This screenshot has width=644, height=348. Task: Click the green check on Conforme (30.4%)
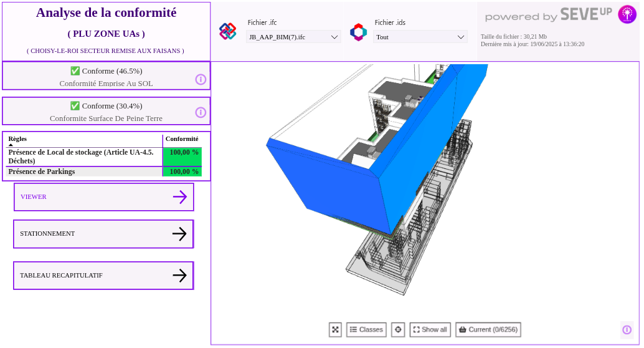point(75,106)
